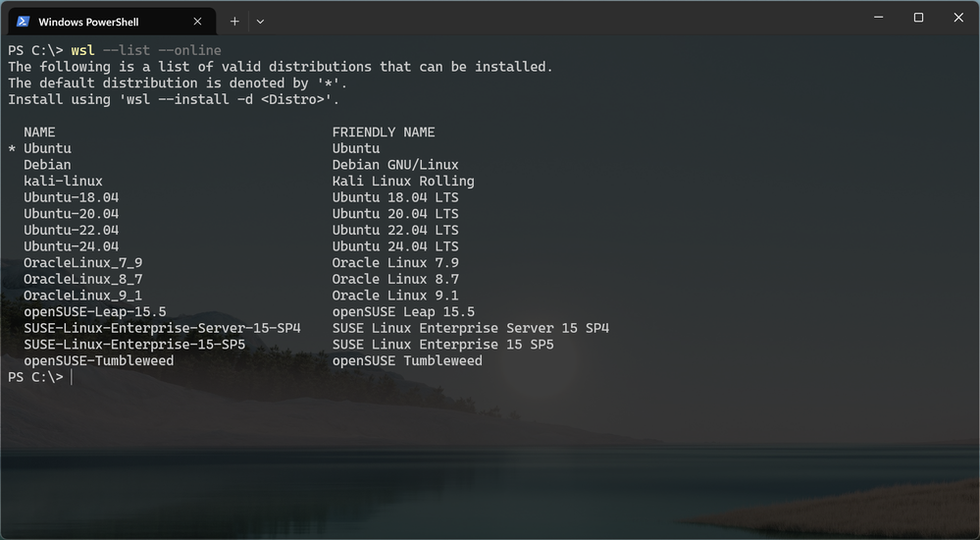This screenshot has height=540, width=980.
Task: Open a new tab with plus button
Action: (234, 21)
